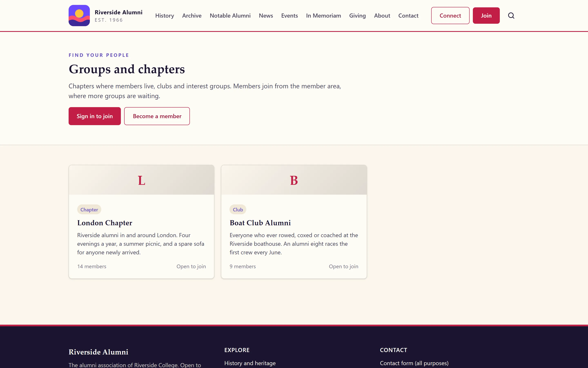Screen dimensions: 588x368
Task: Open the Events menu item
Action: pyautogui.click(x=289, y=16)
